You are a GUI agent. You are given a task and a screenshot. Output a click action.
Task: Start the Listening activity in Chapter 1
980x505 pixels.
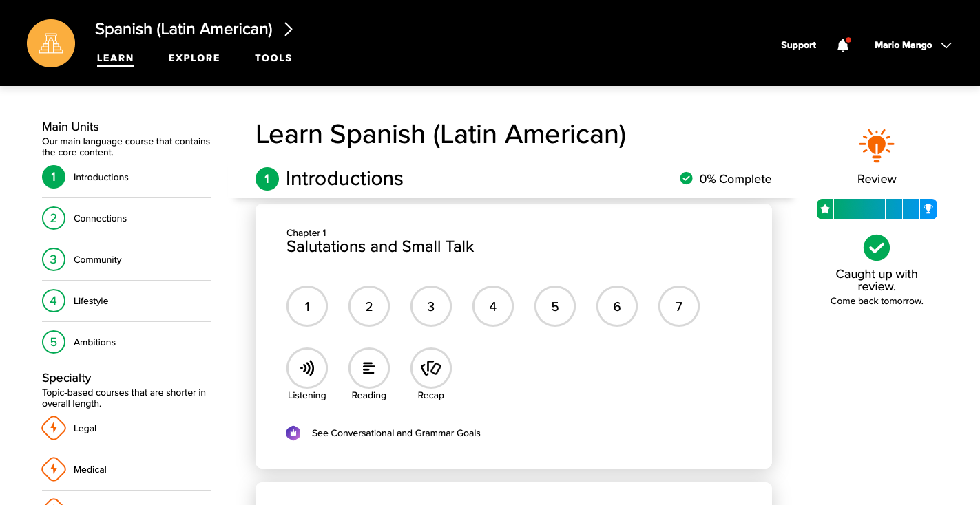pyautogui.click(x=307, y=368)
